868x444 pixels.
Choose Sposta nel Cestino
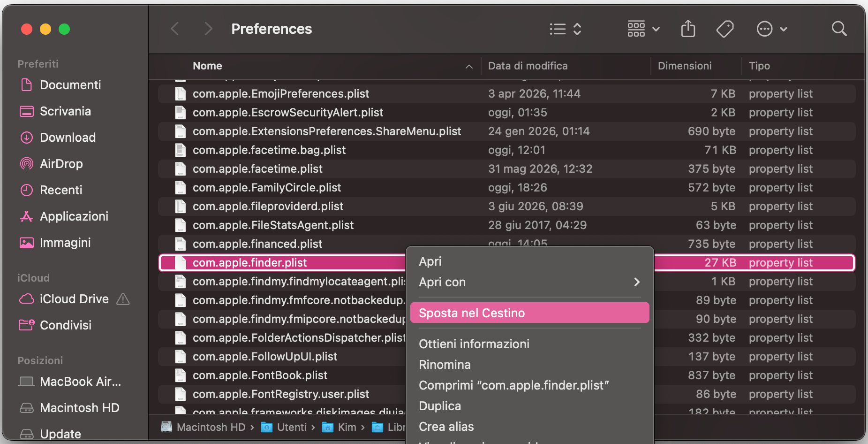[530, 313]
